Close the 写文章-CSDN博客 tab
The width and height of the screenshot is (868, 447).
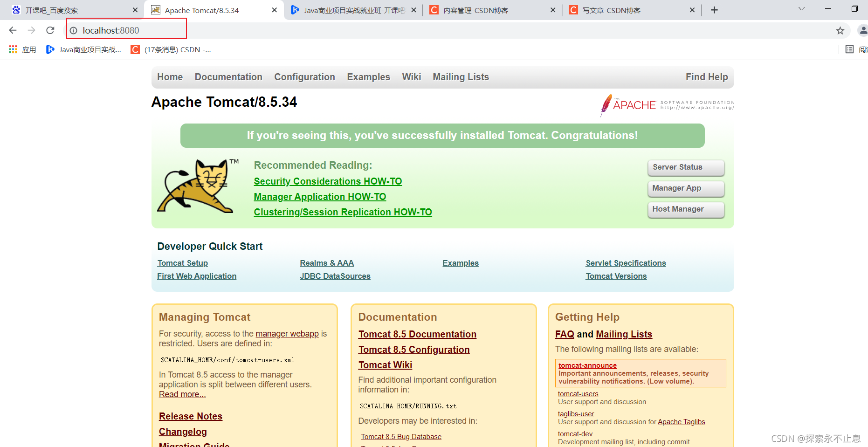(692, 10)
